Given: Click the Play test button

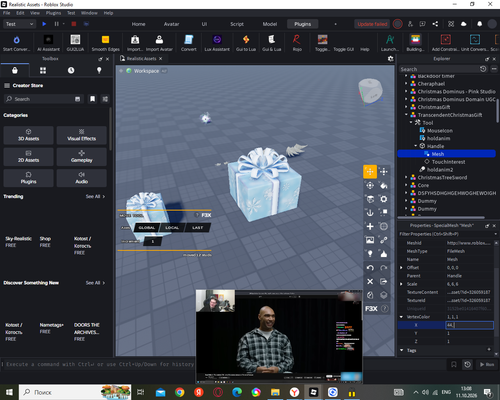Looking at the screenshot, I should [44, 24].
